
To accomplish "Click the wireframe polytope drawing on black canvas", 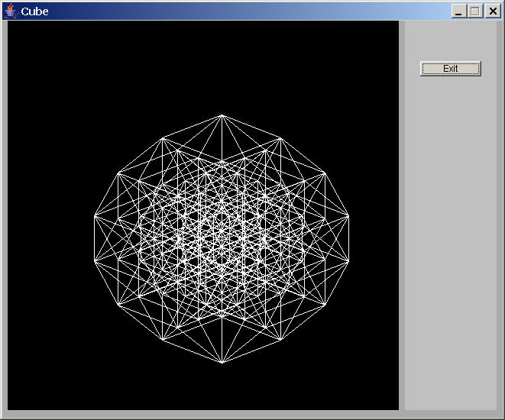I will point(222,239).
